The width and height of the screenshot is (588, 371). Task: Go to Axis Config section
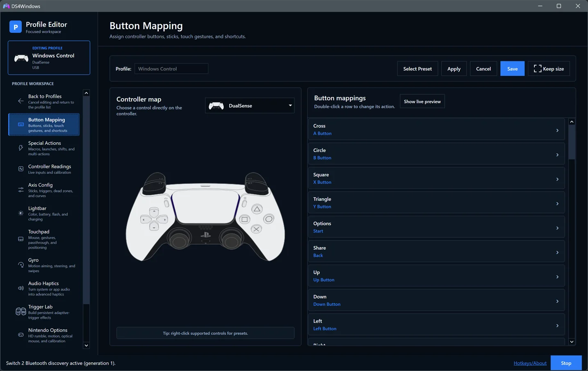(44, 190)
